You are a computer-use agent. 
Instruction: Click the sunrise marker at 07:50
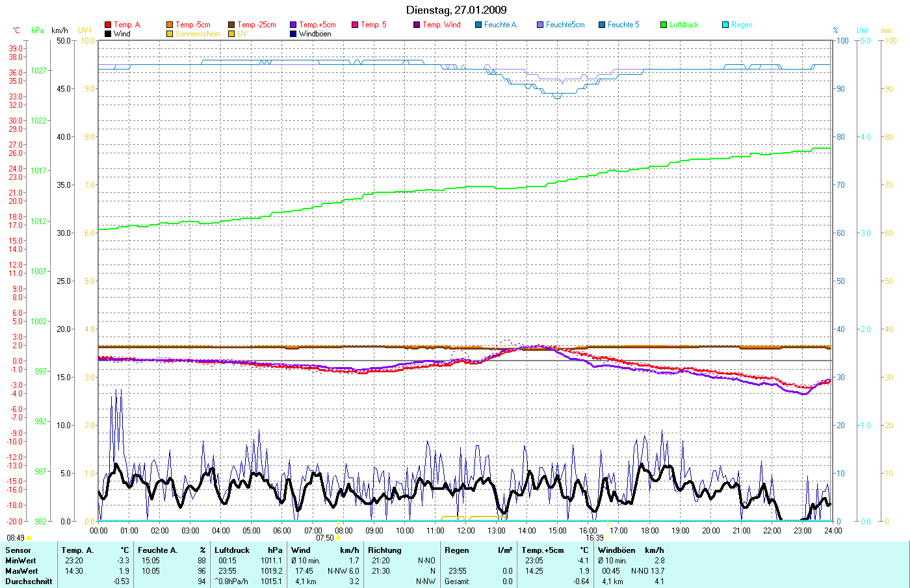point(338,538)
